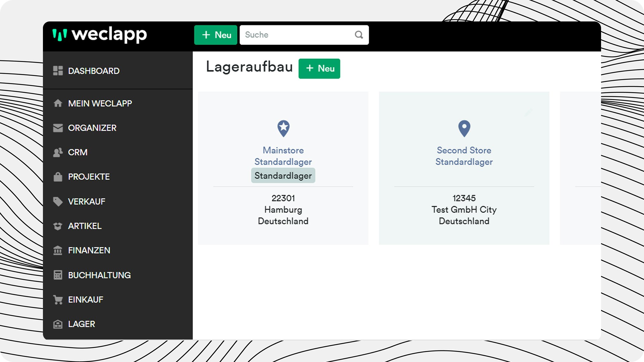Open the Second Store Standardlager link
The image size is (644, 362).
point(464,156)
